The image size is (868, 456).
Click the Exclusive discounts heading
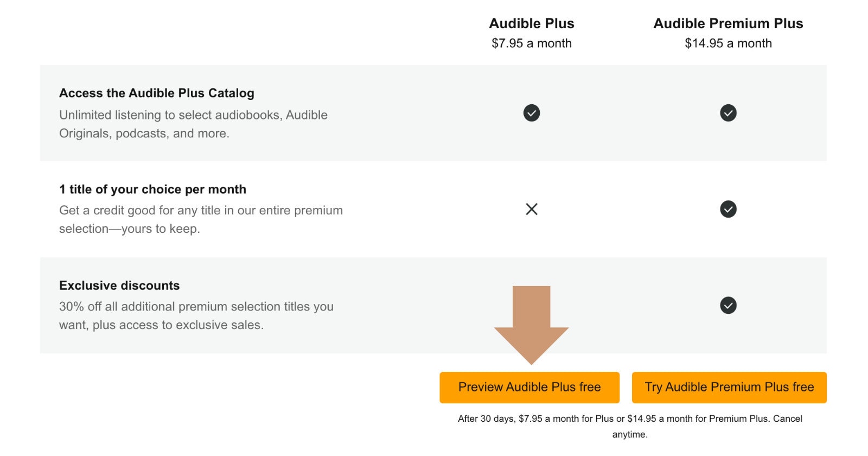119,286
